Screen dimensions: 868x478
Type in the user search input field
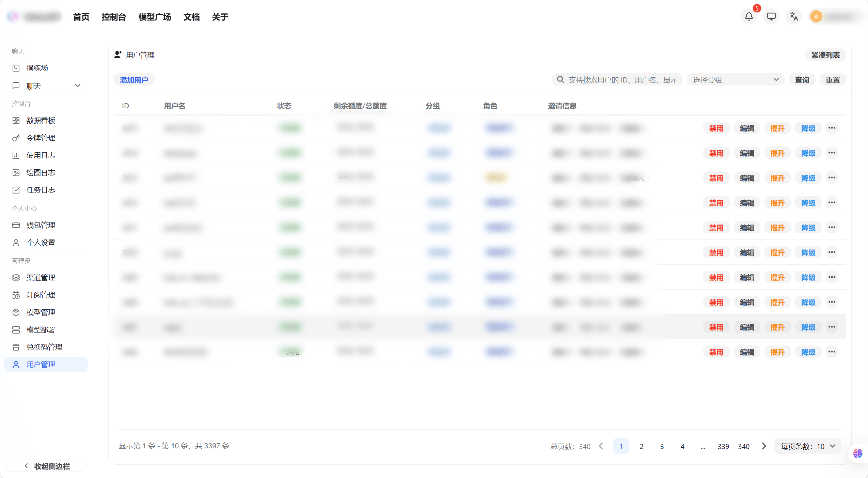point(616,79)
